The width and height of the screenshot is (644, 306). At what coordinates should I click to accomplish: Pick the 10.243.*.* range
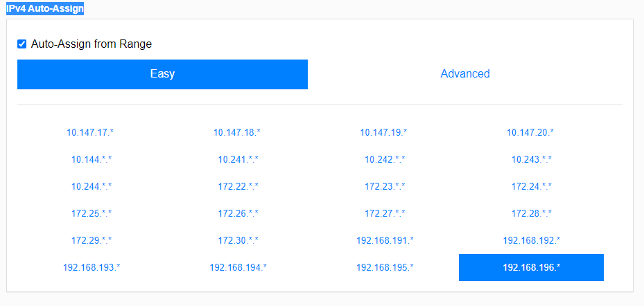[x=531, y=159]
